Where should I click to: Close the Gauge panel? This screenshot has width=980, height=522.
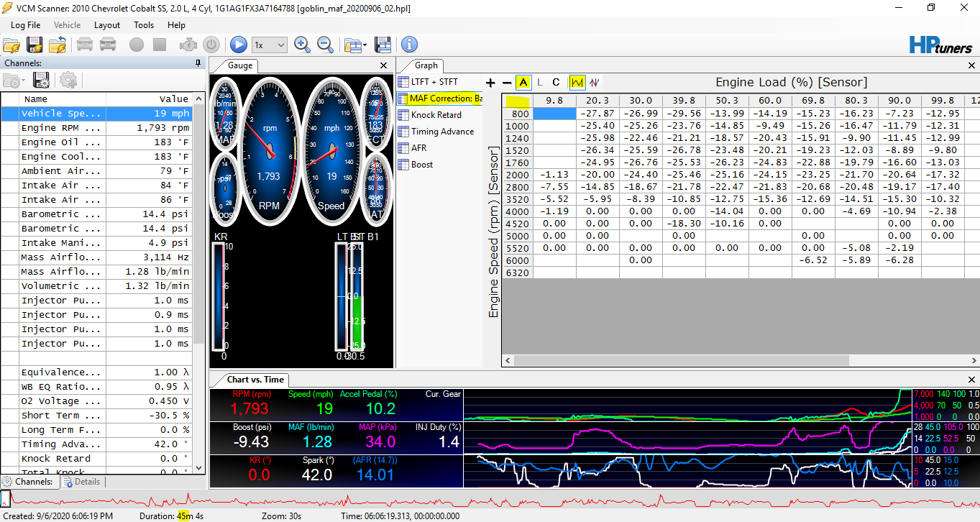[x=384, y=65]
